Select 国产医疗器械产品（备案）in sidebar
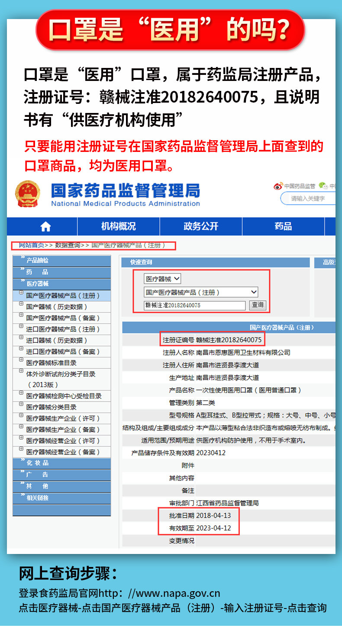Viewport: 342px width, 644px height. (x=63, y=318)
